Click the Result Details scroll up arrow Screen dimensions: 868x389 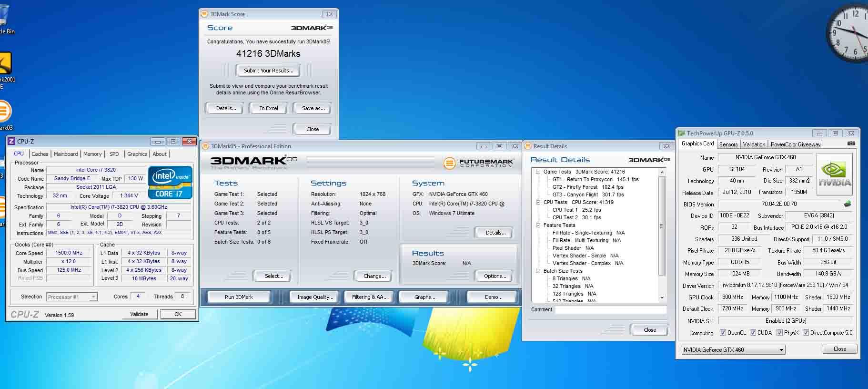(x=662, y=172)
